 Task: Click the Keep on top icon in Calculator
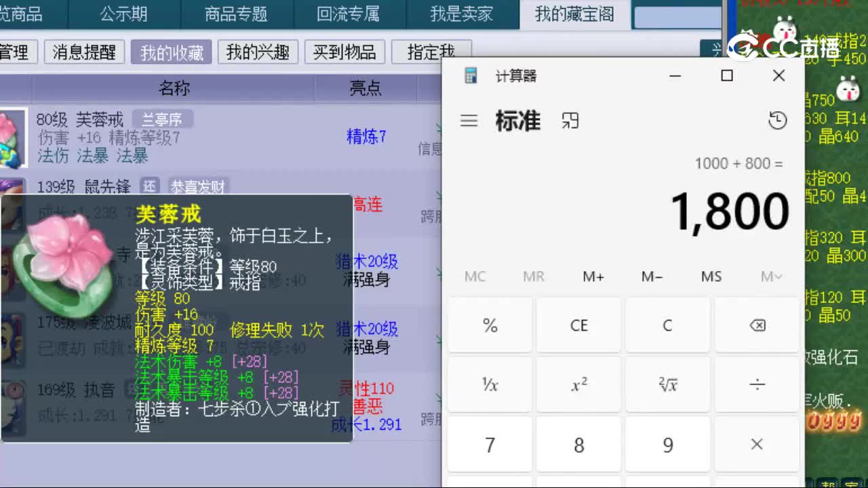pos(570,121)
